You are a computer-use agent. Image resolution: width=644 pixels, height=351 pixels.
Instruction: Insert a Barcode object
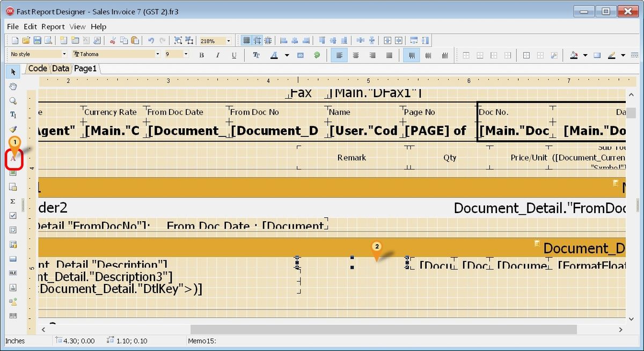(x=13, y=316)
